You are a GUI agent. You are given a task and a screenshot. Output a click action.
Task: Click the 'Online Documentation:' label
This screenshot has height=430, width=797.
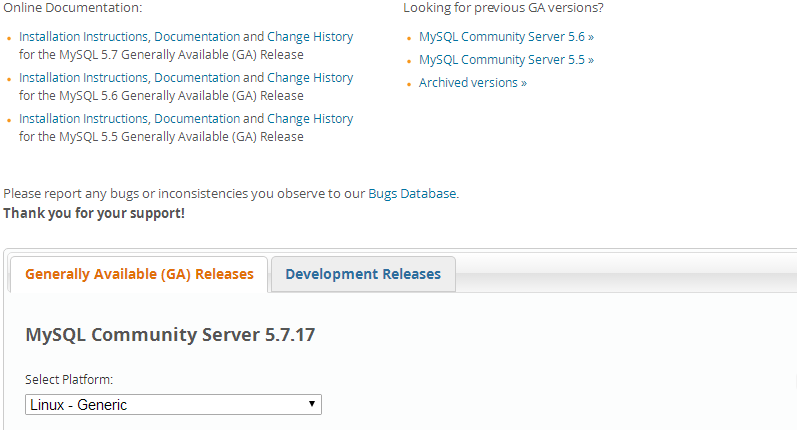click(x=73, y=8)
